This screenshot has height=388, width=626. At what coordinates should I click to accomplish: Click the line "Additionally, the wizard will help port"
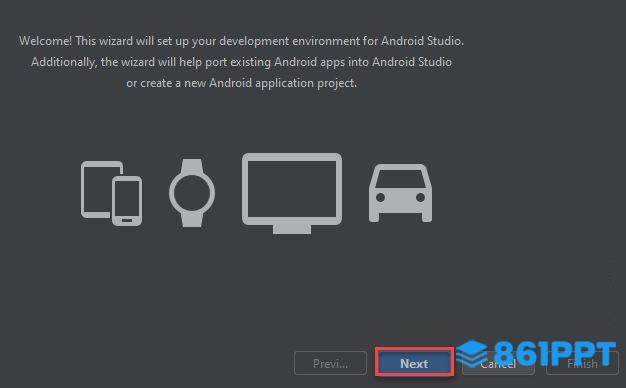coord(242,62)
